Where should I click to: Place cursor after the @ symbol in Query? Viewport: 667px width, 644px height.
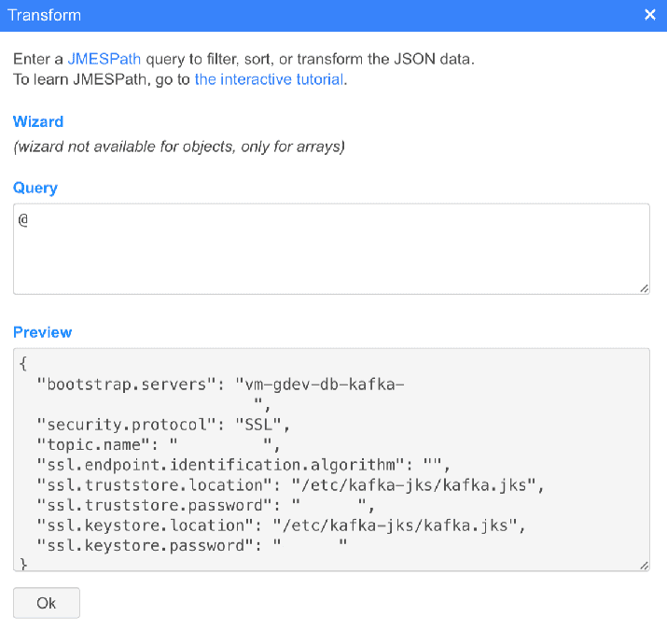(x=29, y=221)
